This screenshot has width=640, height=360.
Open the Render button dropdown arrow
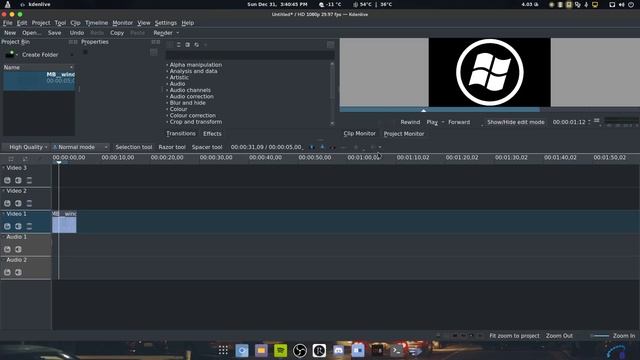(178, 33)
